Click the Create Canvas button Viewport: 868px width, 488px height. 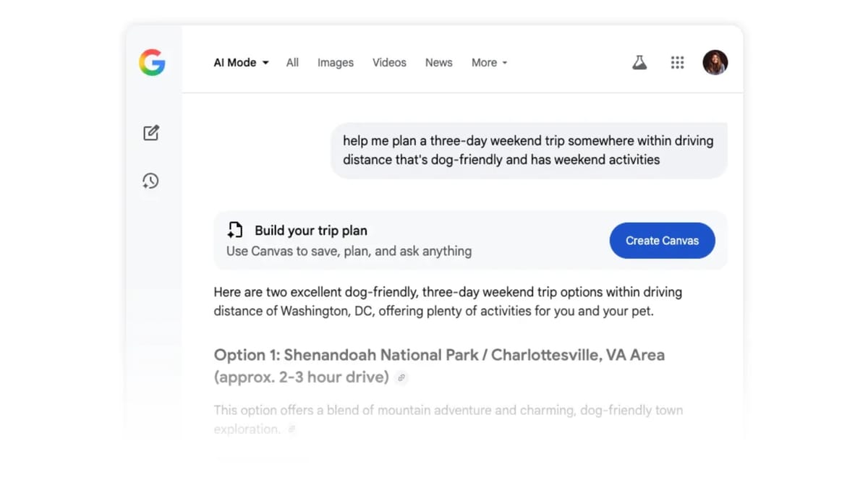pos(662,240)
